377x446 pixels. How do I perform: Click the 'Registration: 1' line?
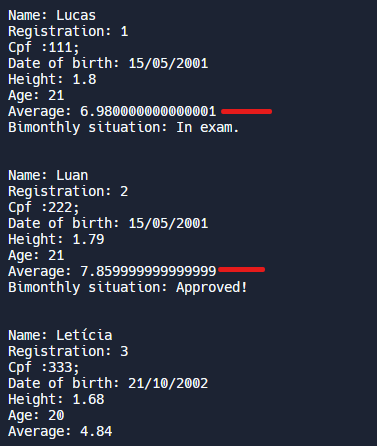[x=68, y=31]
